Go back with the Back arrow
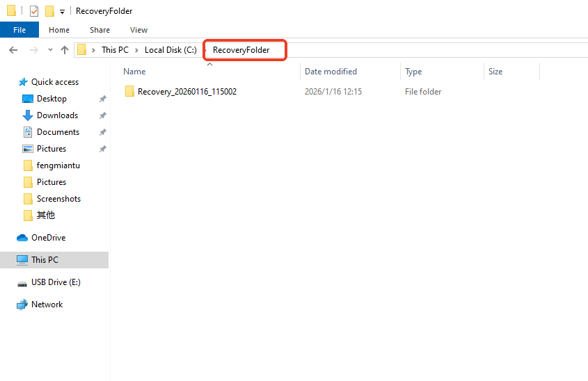 tap(13, 50)
